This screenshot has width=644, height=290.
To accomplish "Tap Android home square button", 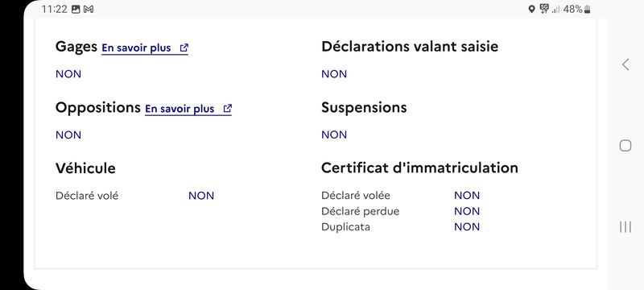I will [x=625, y=146].
